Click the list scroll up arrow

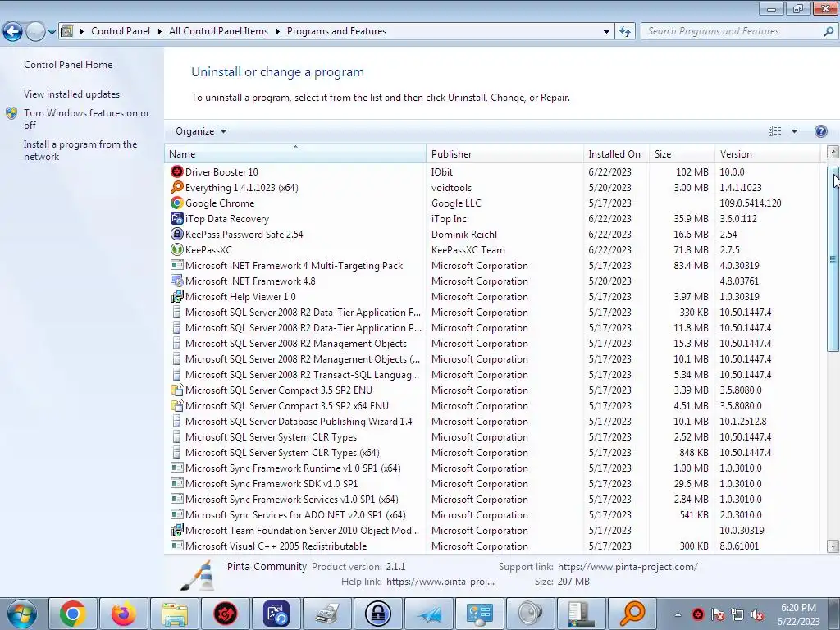[x=833, y=152]
